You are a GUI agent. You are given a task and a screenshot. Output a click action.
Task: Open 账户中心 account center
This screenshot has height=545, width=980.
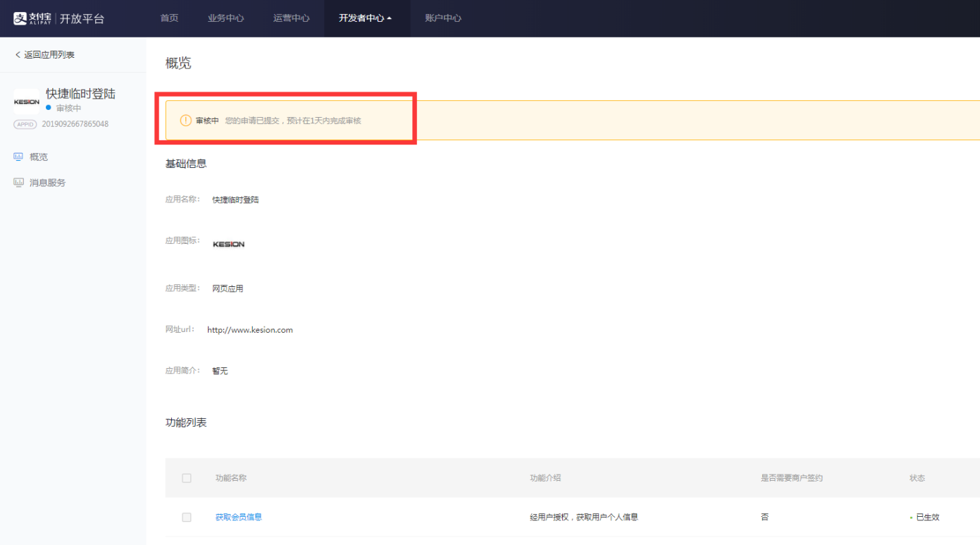coord(442,18)
